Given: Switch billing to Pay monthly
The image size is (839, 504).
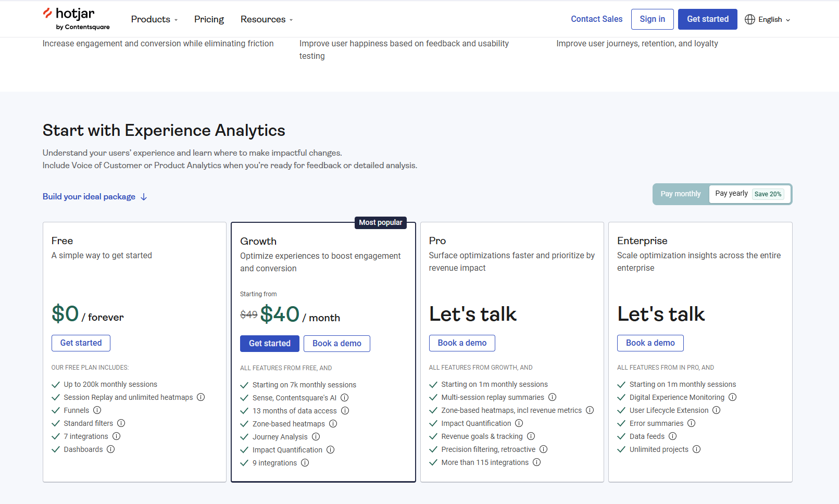Looking at the screenshot, I should [680, 194].
